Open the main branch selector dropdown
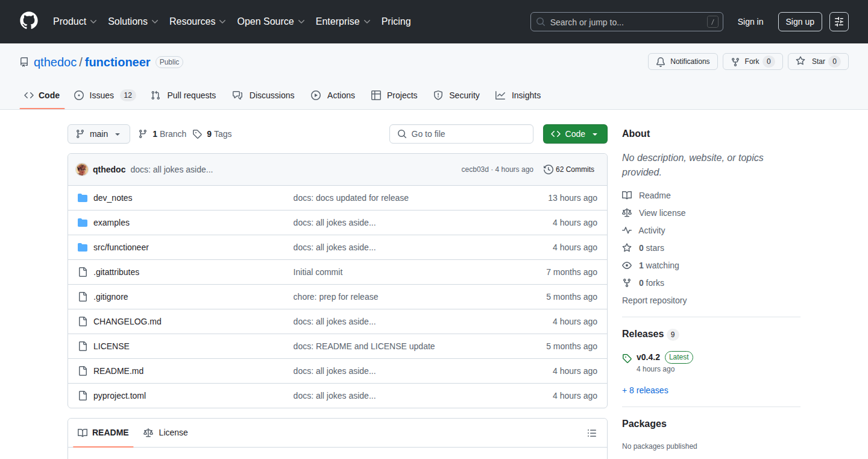The width and height of the screenshot is (868, 459). [99, 134]
